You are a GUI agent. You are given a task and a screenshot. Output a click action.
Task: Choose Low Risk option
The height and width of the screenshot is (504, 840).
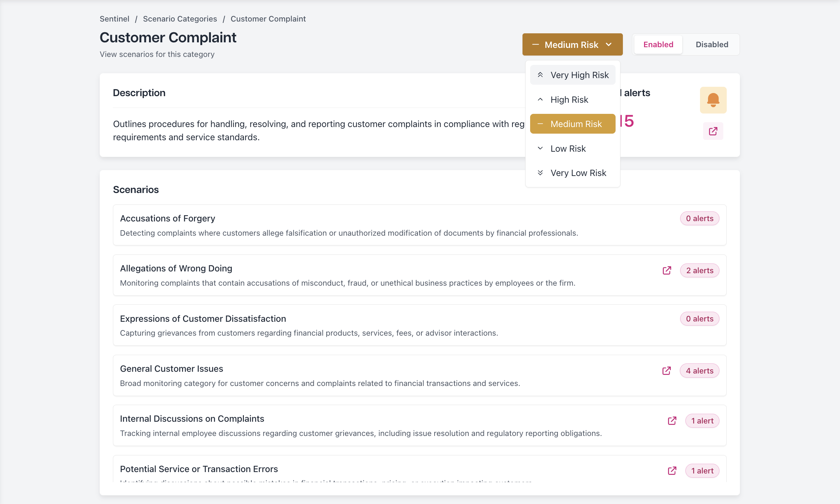(568, 149)
